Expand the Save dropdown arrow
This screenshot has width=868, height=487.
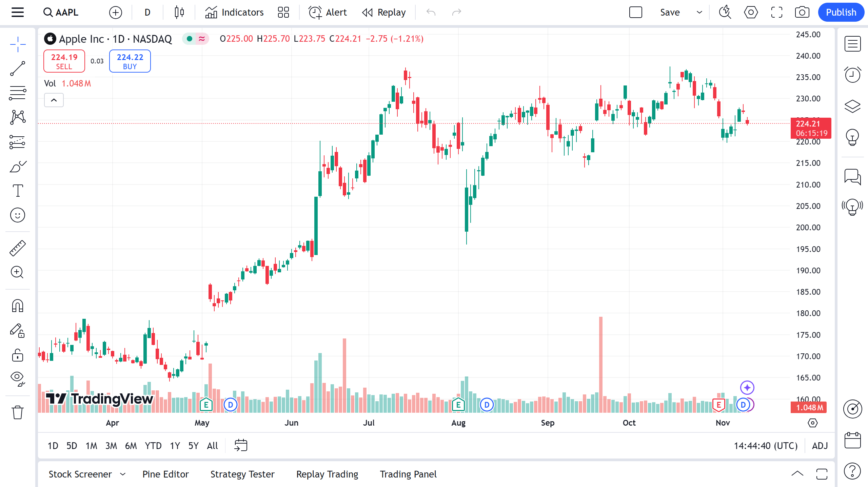[x=699, y=13]
